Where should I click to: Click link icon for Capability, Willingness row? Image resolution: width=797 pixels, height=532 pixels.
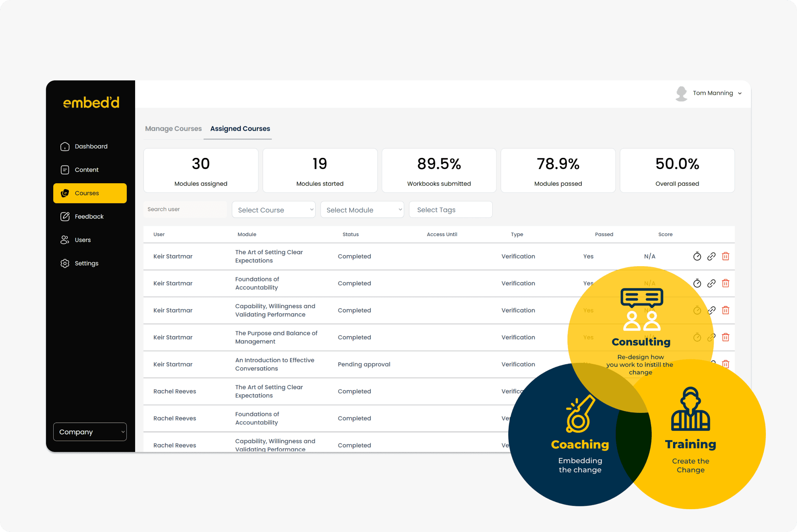click(711, 310)
